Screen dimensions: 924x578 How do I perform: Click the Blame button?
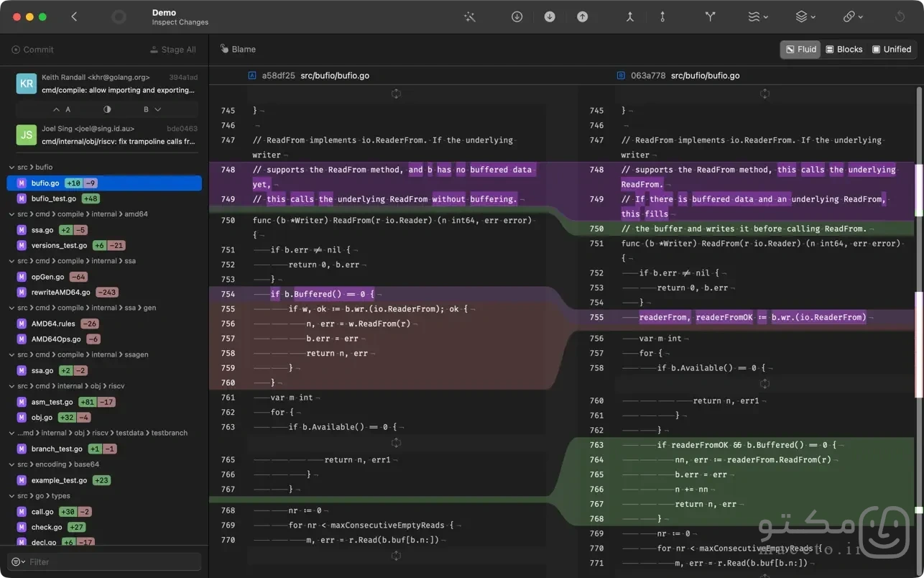[238, 49]
